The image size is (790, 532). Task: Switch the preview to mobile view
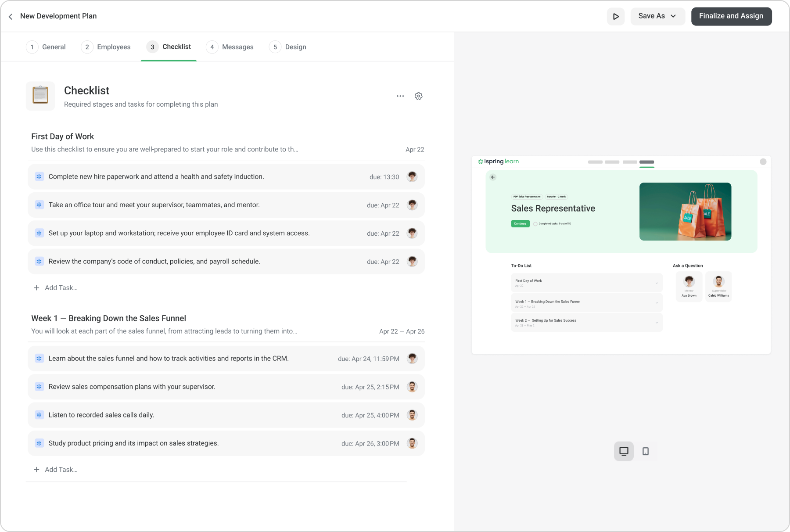[645, 451]
